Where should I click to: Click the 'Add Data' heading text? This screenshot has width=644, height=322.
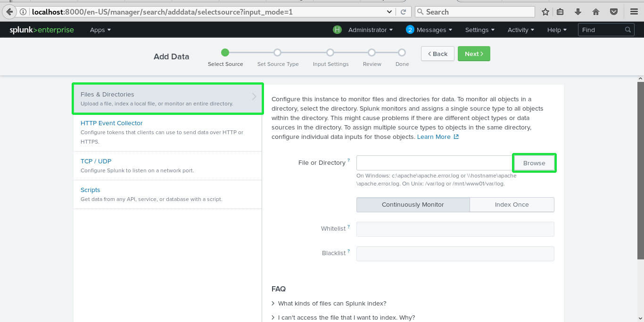pos(171,56)
